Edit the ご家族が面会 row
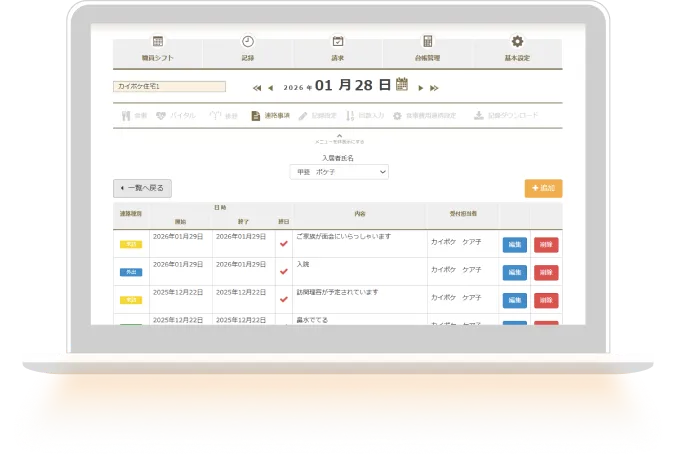The height and width of the screenshot is (462, 676). point(515,245)
